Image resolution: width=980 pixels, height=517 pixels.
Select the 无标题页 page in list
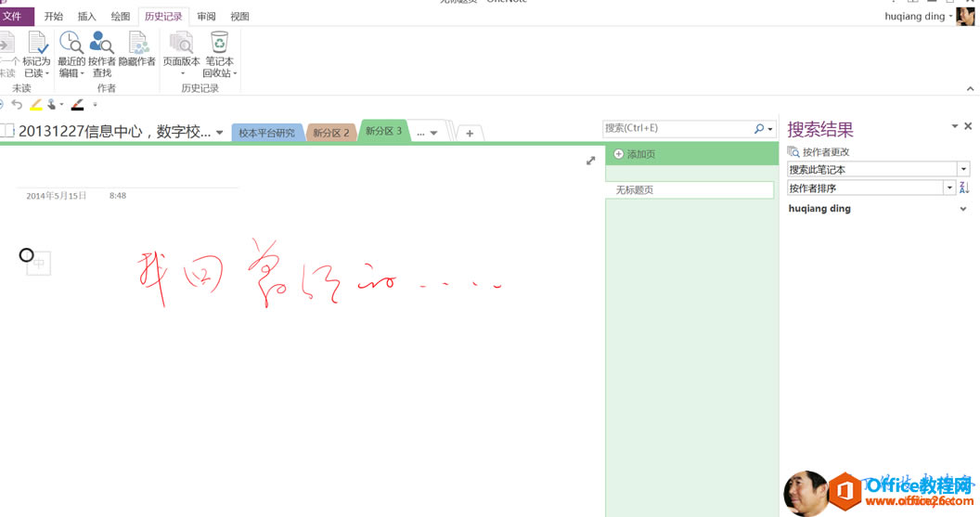coord(690,190)
